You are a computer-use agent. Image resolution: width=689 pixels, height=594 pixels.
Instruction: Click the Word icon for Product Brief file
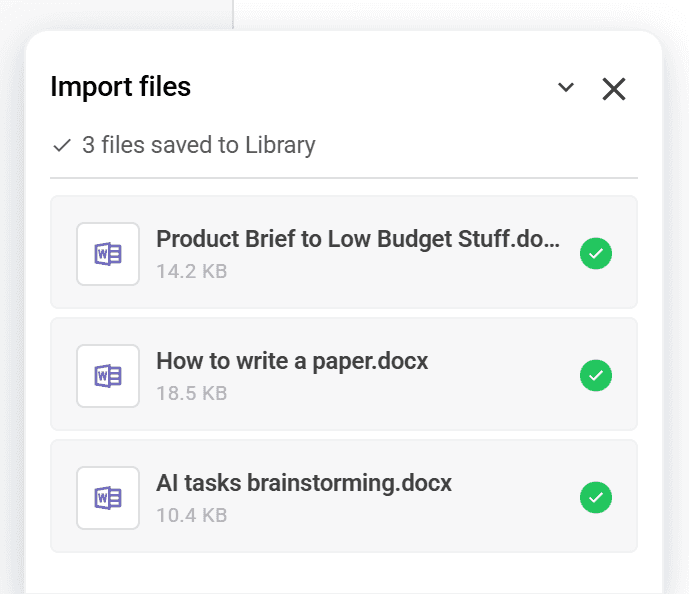click(x=108, y=254)
